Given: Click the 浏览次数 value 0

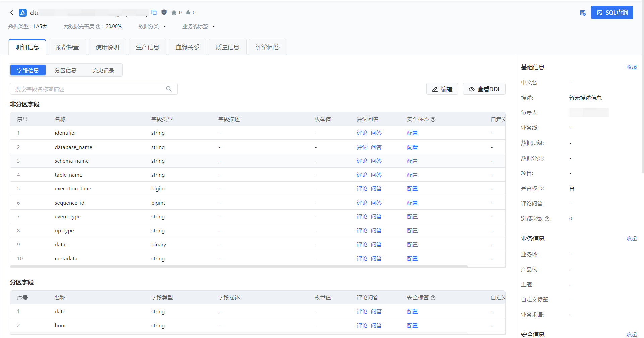Looking at the screenshot, I should tap(571, 219).
